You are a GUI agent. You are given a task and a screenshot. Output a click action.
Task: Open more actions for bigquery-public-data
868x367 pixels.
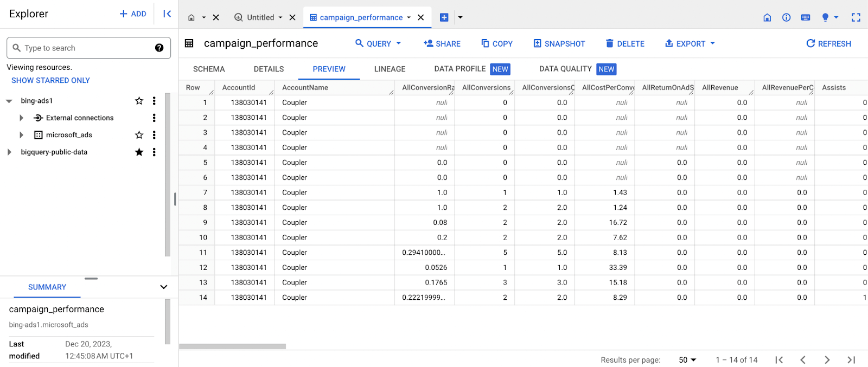154,152
